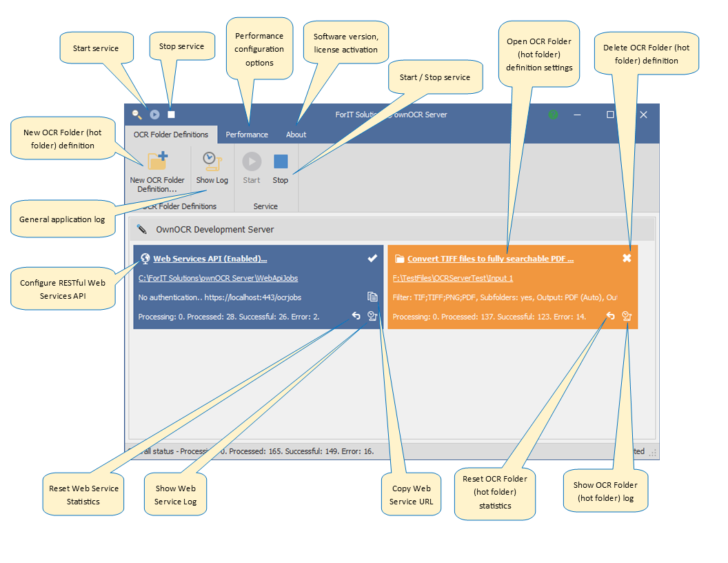Viewport: 728px width, 563px height.
Task: Open the Performance tab
Action: [247, 135]
